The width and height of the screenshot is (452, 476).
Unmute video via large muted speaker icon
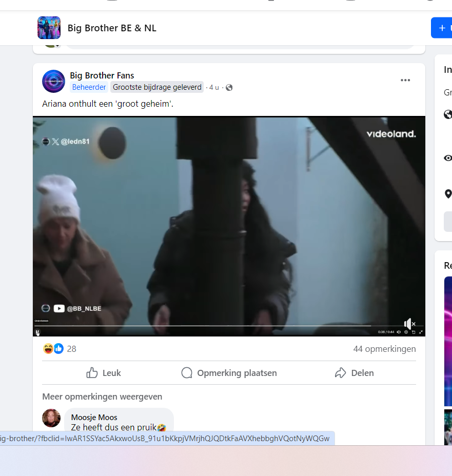click(x=409, y=324)
